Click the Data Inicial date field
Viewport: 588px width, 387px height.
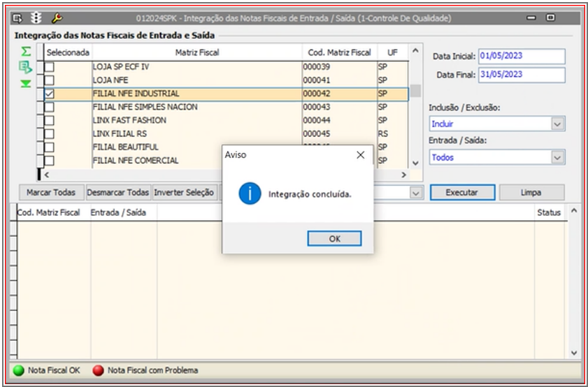tap(522, 56)
